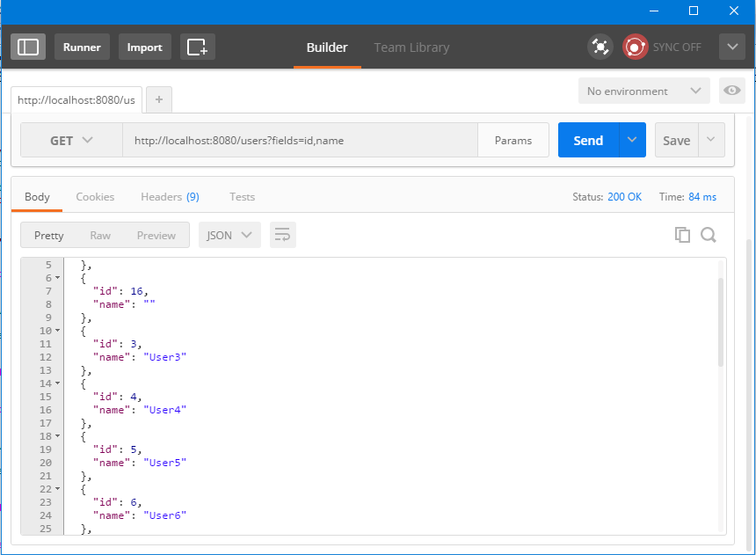The height and width of the screenshot is (555, 756).
Task: Change the GET method dropdown
Action: pos(71,141)
